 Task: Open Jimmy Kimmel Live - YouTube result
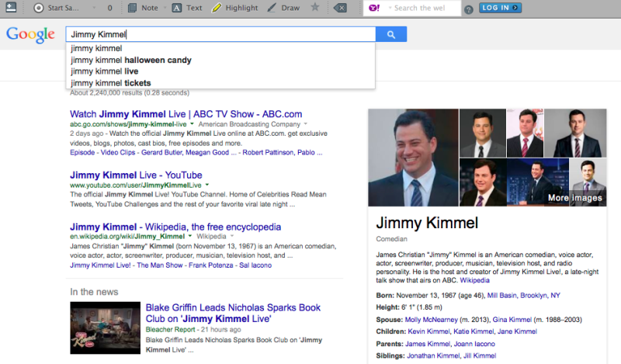(136, 175)
